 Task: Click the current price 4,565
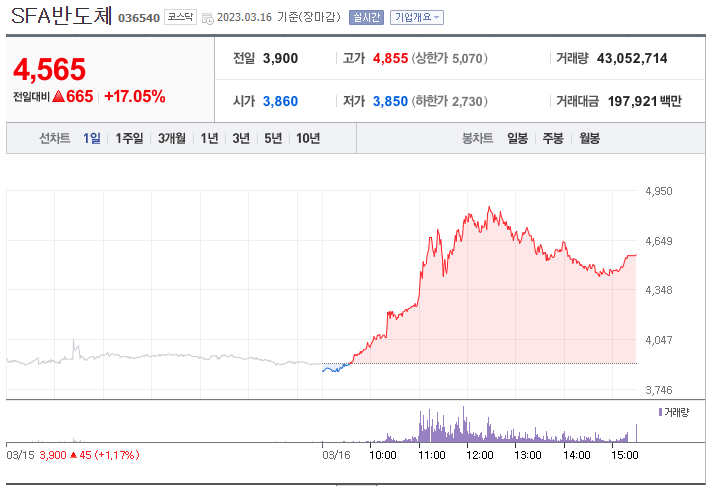(x=50, y=69)
